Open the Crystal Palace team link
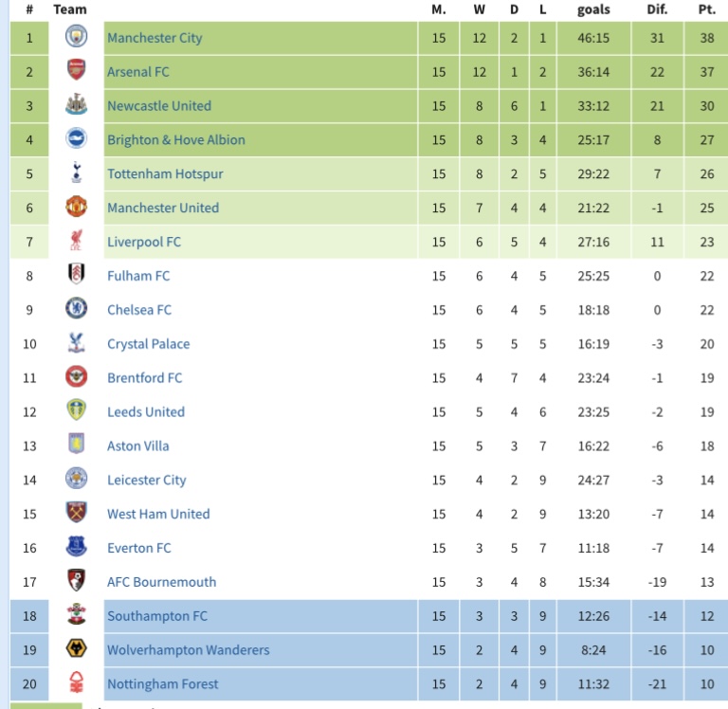The image size is (728, 709). tap(148, 344)
